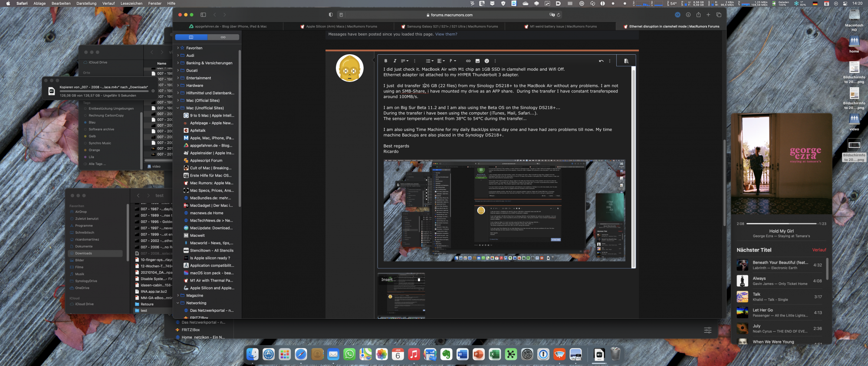This screenshot has width=868, height=366.
Task: Open Maps from the Dock
Action: tap(365, 354)
